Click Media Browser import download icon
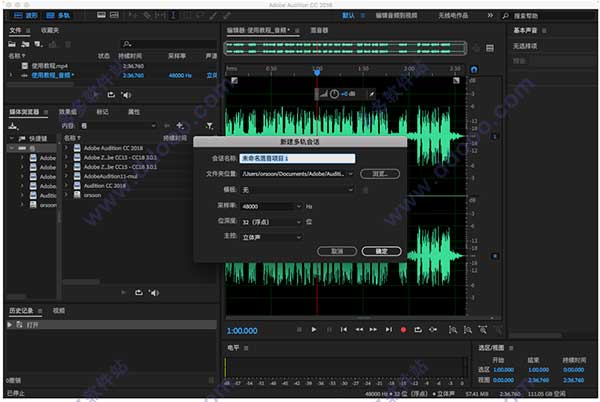This screenshot has height=402, width=600. (13, 126)
